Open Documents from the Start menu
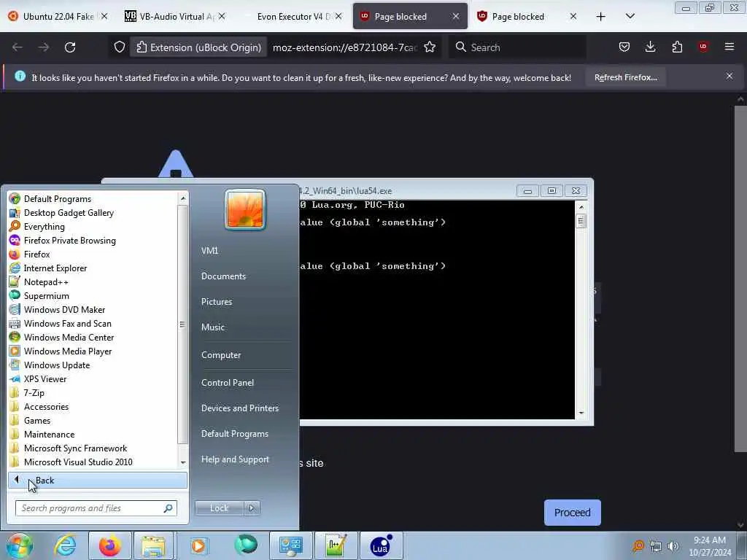747x560 pixels. tap(223, 276)
